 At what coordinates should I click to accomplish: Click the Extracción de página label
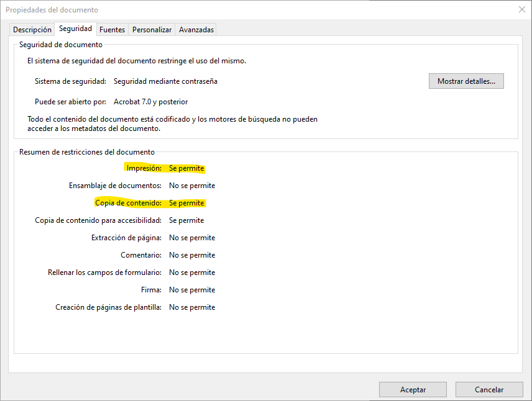[126, 238]
